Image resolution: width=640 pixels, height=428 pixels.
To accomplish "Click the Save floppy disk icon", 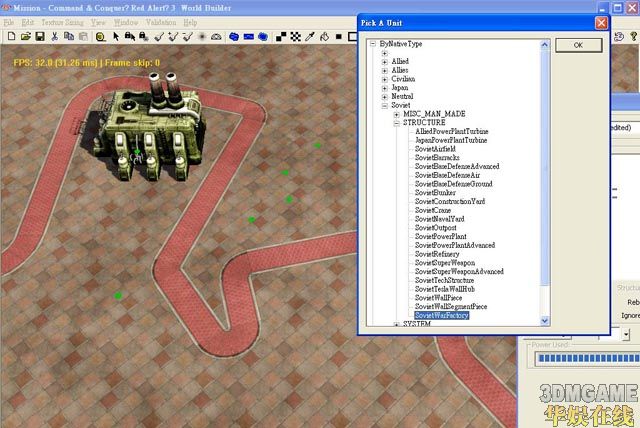I will click(40, 36).
